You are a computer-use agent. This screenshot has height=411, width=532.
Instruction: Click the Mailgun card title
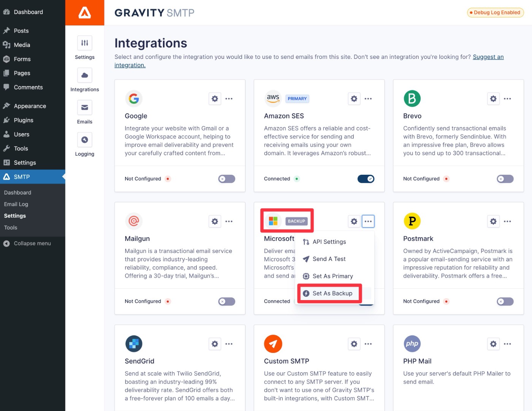coord(137,239)
